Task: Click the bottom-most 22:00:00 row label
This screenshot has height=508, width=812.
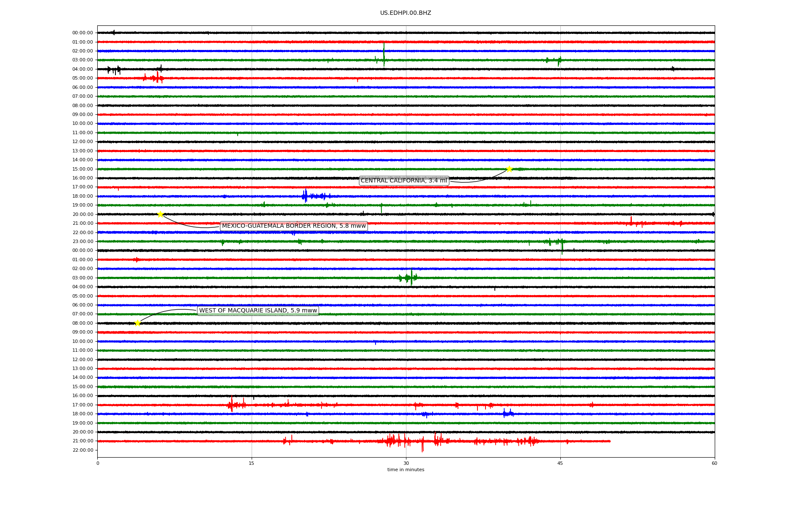Action: point(82,450)
